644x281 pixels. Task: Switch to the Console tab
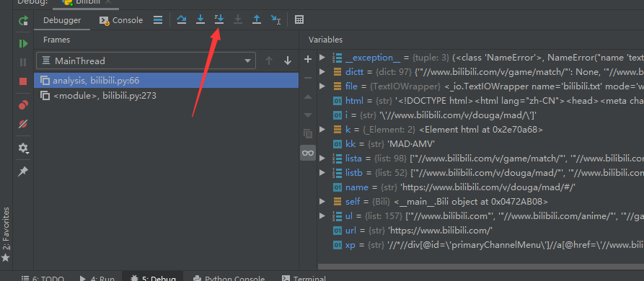pyautogui.click(x=122, y=20)
